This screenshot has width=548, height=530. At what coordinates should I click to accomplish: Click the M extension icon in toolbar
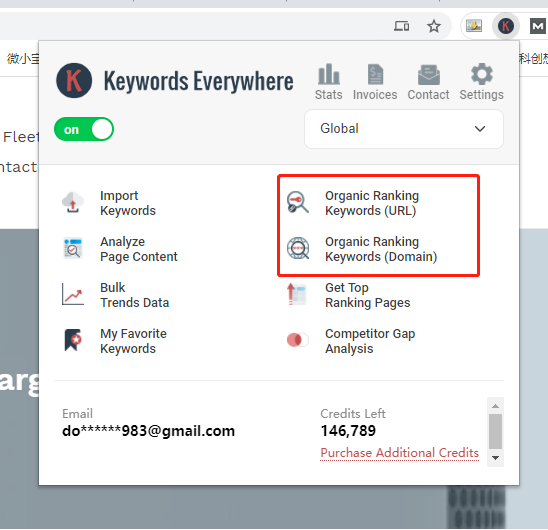coord(538,26)
